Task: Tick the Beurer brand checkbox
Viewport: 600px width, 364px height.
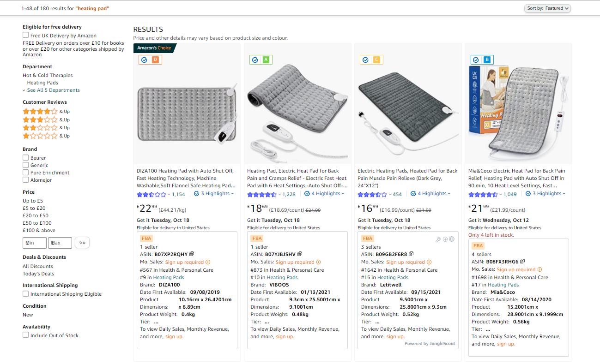Action: click(26, 158)
